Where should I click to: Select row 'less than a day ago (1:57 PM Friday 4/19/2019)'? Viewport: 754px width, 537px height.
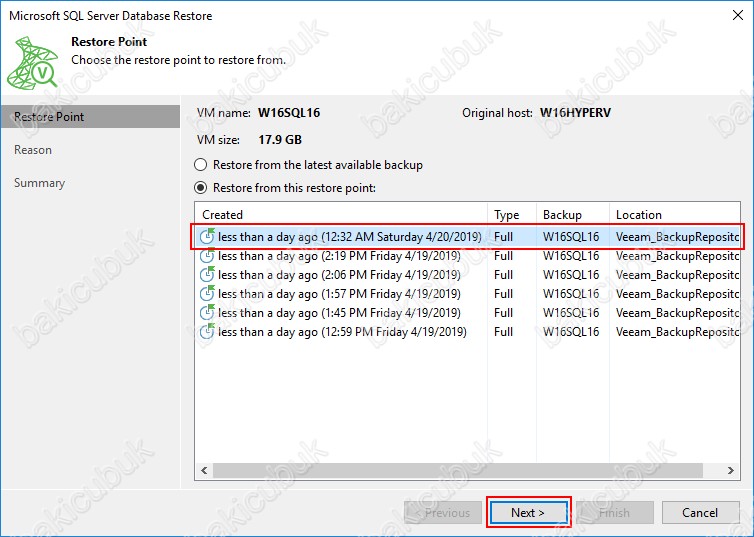(x=467, y=294)
